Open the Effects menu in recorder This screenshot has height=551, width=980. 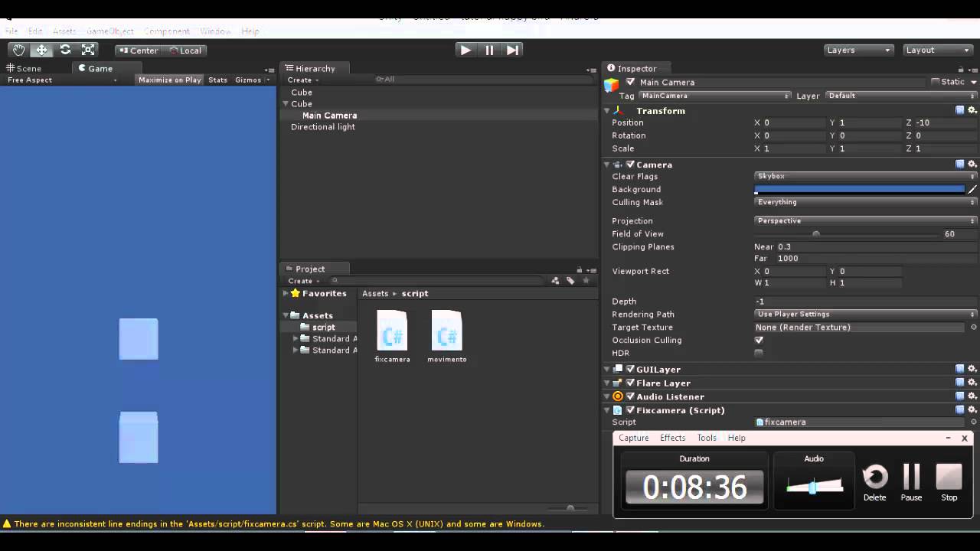[x=672, y=438]
